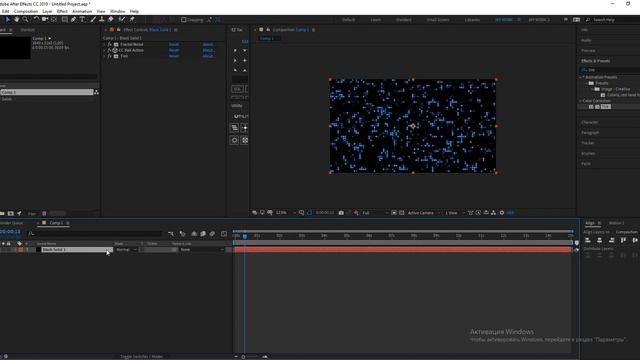Click the current time indicator on ruler
Image resolution: width=640 pixels, height=360 pixels.
(x=244, y=236)
